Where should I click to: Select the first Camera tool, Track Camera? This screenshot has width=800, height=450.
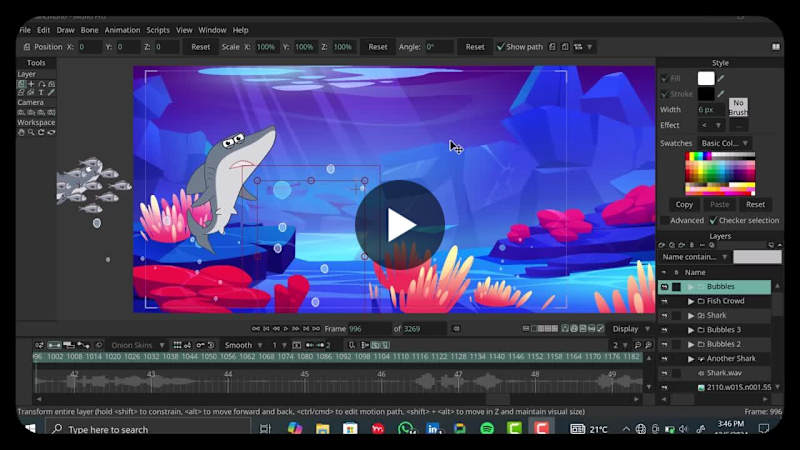coord(21,112)
